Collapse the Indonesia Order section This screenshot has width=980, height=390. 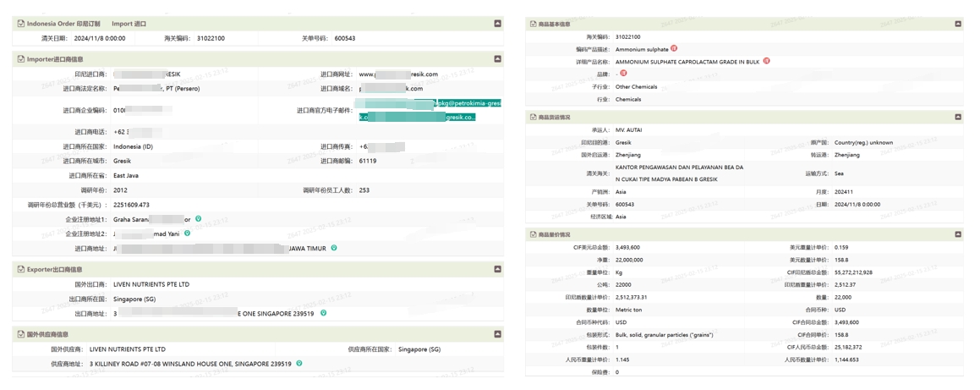tap(497, 24)
